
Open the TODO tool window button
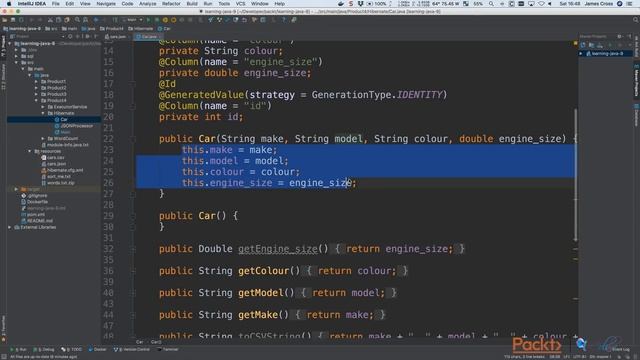71,349
